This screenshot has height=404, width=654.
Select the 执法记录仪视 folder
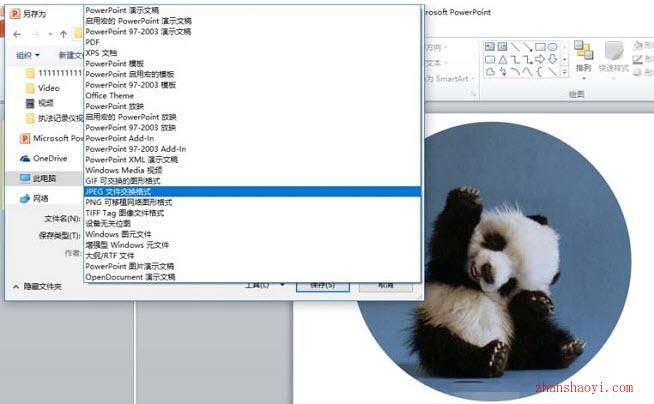54,118
